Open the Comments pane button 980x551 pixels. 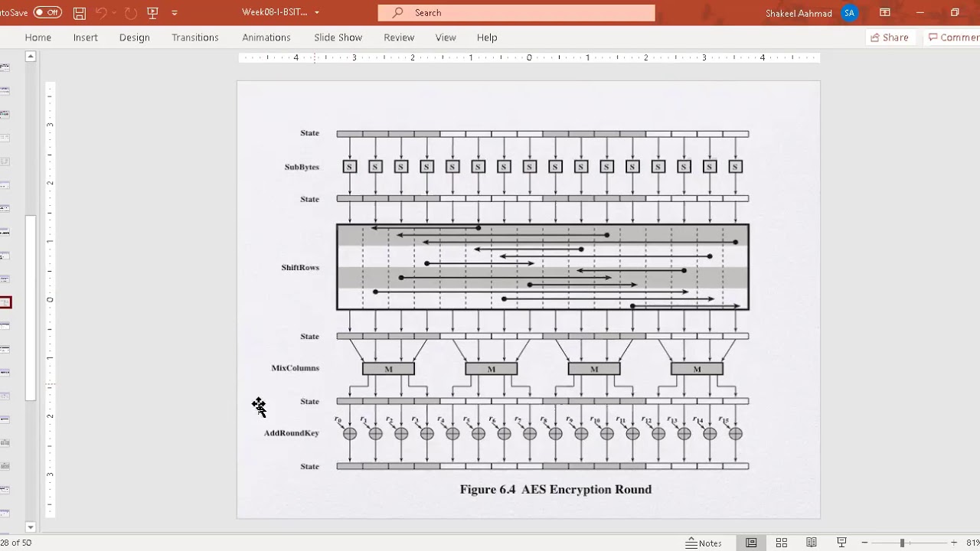tap(952, 37)
